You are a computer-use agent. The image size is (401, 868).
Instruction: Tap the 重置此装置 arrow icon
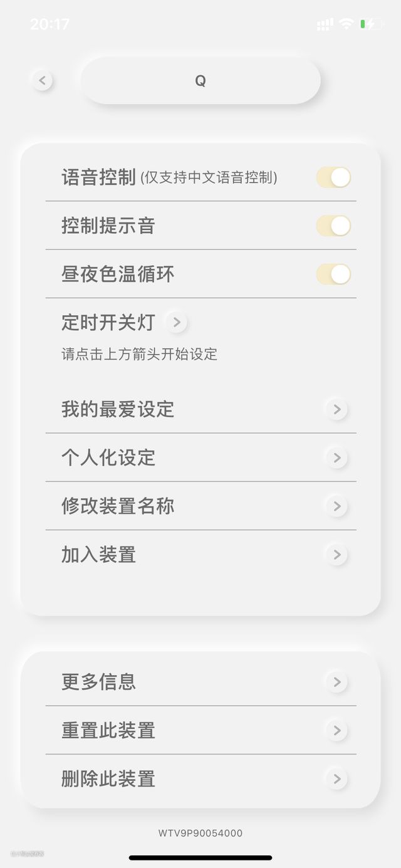click(x=336, y=730)
